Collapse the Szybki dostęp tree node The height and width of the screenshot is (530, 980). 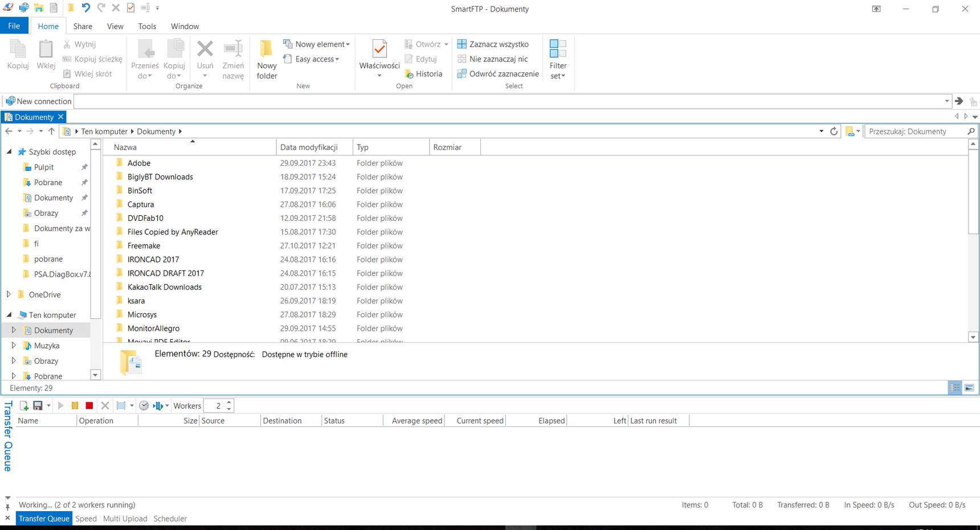(x=9, y=151)
